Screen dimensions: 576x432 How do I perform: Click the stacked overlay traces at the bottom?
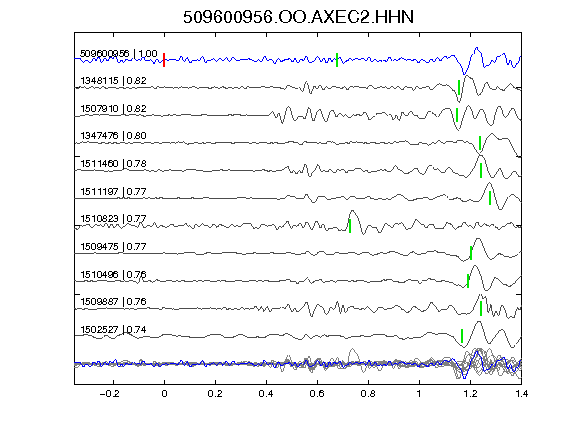pyautogui.click(x=298, y=363)
